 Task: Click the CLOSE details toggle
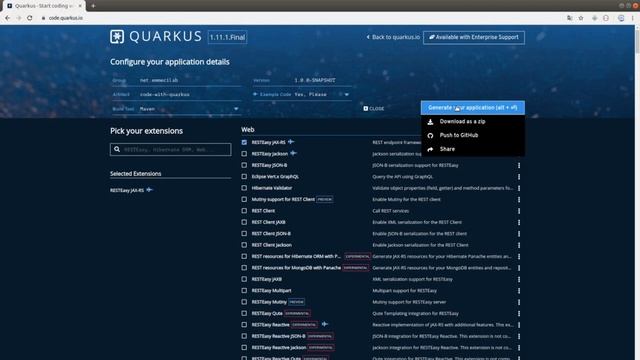pyautogui.click(x=373, y=109)
